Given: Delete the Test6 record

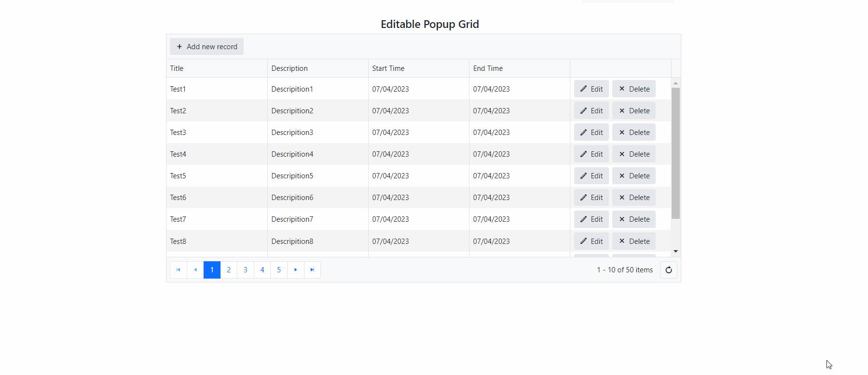Looking at the screenshot, I should click(634, 197).
